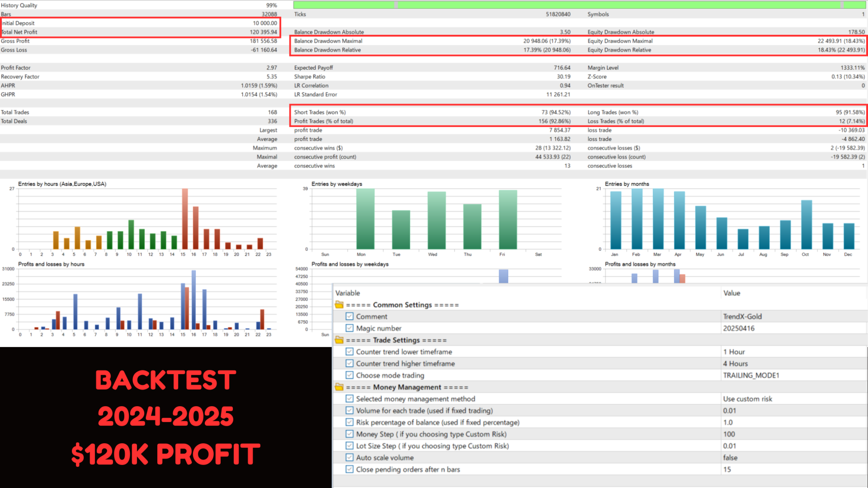Open the '4 Hours' timeframe value
868x488 pixels.
click(x=794, y=364)
